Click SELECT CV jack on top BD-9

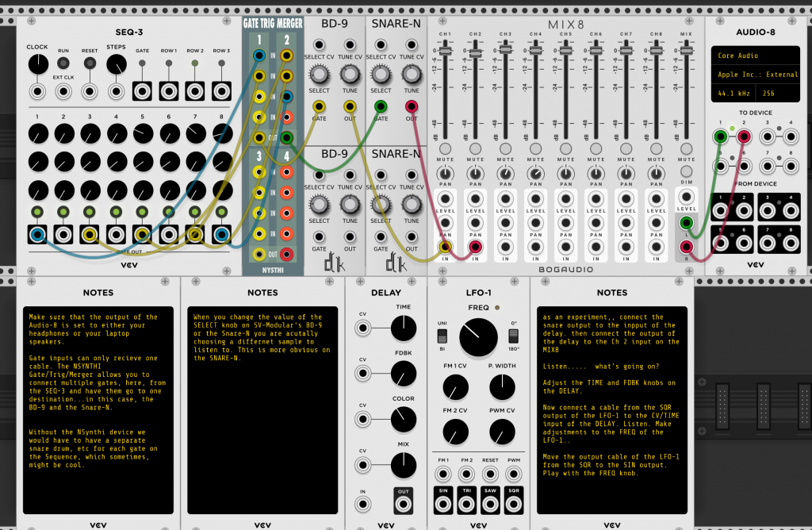click(x=319, y=45)
